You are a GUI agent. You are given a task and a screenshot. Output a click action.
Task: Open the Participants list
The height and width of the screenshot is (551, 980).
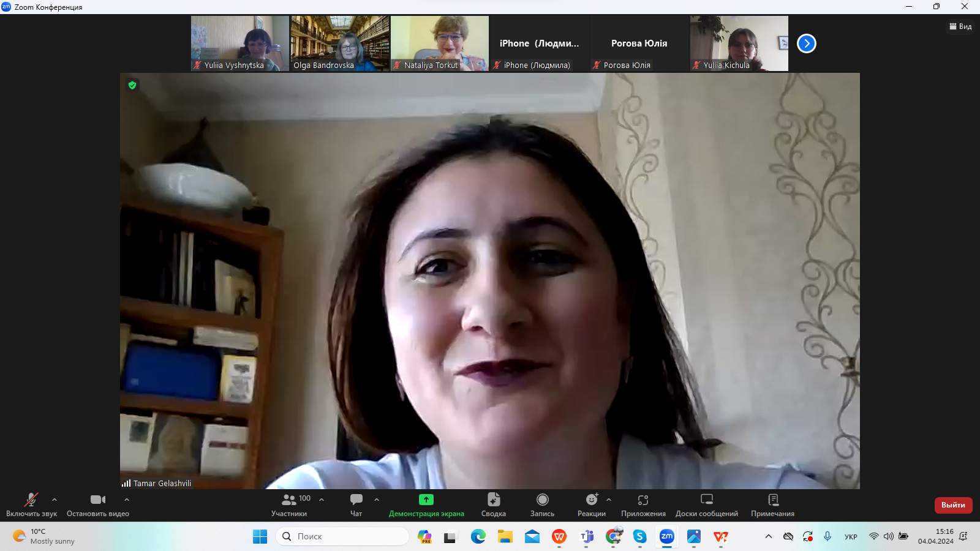[289, 500]
